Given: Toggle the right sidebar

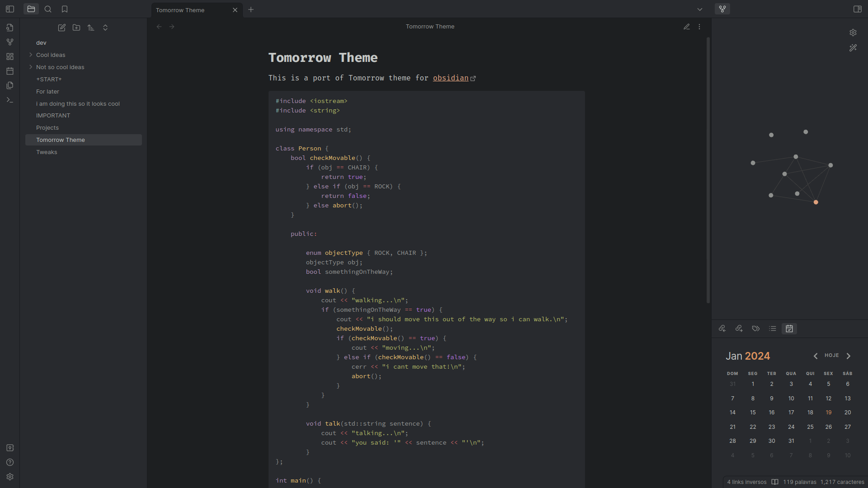Looking at the screenshot, I should tap(857, 9).
